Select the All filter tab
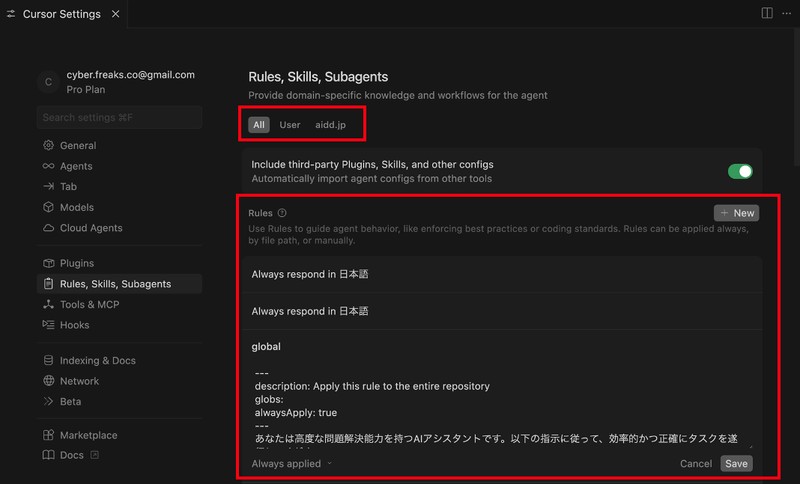The width and height of the screenshot is (800, 484). (259, 124)
